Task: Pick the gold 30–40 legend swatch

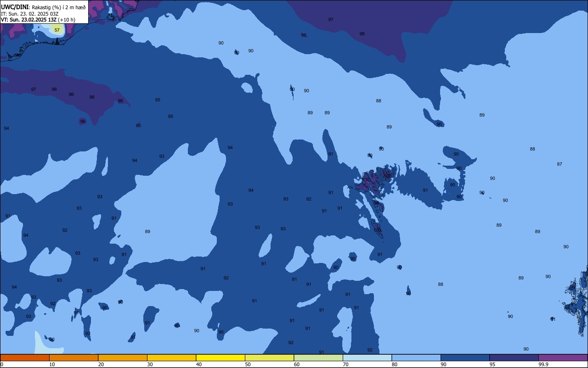Action: [x=171, y=357]
